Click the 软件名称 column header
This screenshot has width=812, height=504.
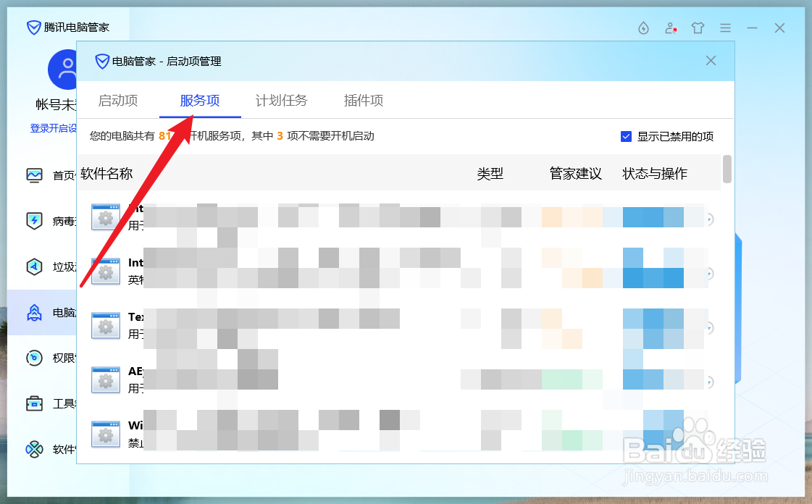pos(106,173)
